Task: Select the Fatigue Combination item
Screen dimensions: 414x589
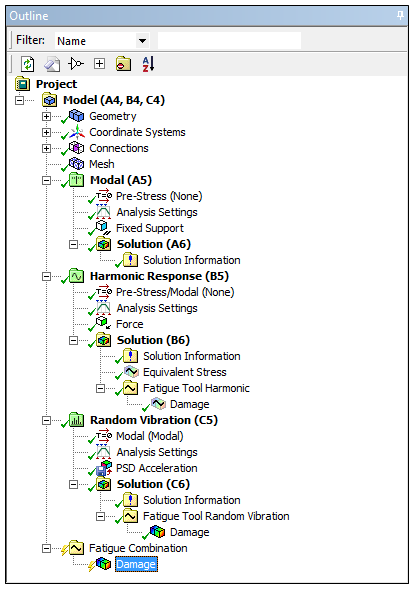Action: (x=138, y=548)
